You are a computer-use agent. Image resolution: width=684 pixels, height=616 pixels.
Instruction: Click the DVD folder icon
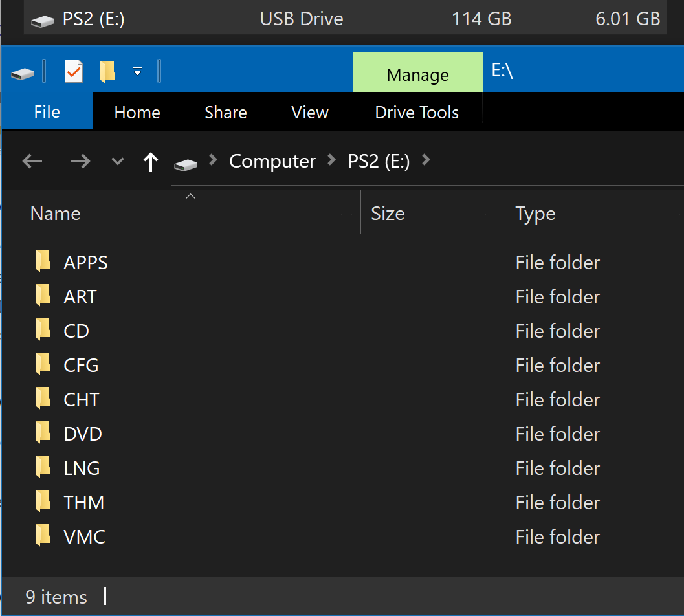point(43,432)
